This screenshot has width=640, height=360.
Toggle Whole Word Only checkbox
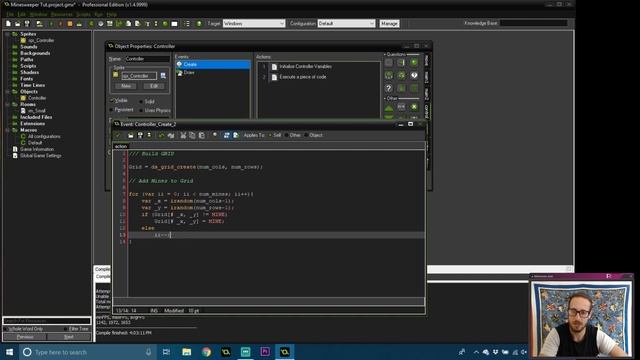pos(6,329)
